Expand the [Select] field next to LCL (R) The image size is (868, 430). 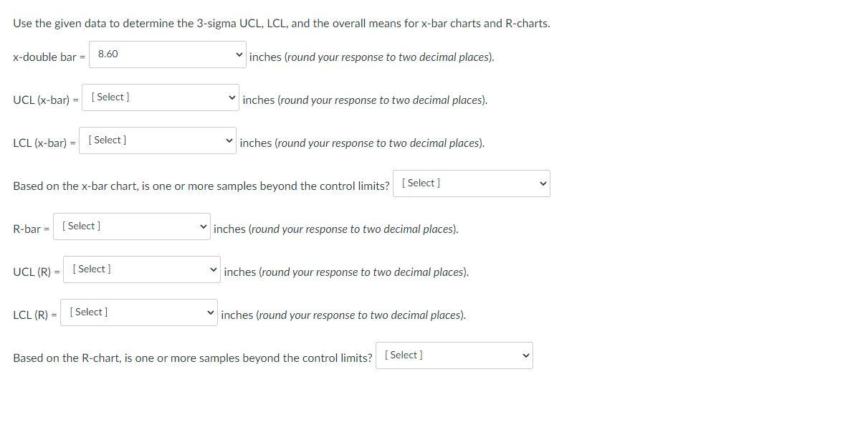(138, 312)
